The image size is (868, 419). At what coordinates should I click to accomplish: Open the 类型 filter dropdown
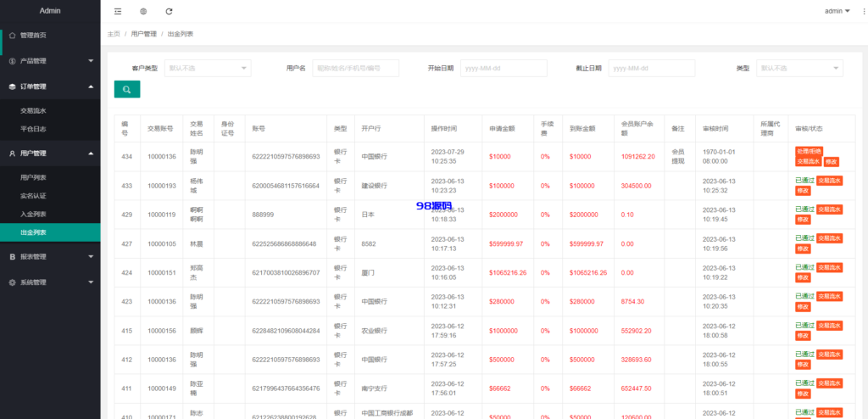coord(799,68)
